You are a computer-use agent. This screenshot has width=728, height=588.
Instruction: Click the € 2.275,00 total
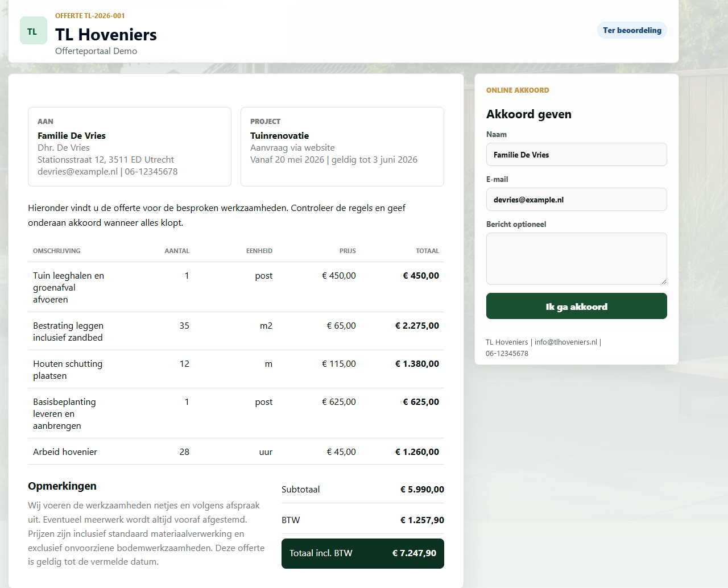point(417,326)
